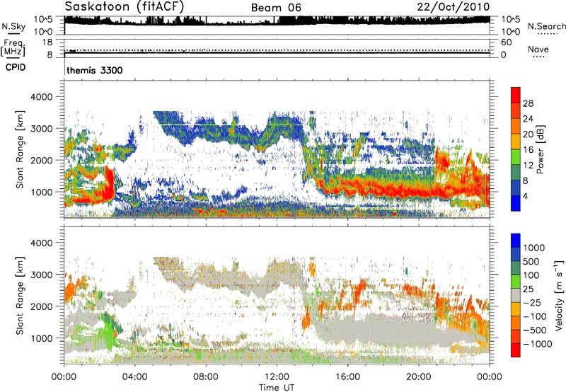Viewport: 566px width, 392px height.
Task: Click the '18' frequency axis label
Action: click(47, 42)
